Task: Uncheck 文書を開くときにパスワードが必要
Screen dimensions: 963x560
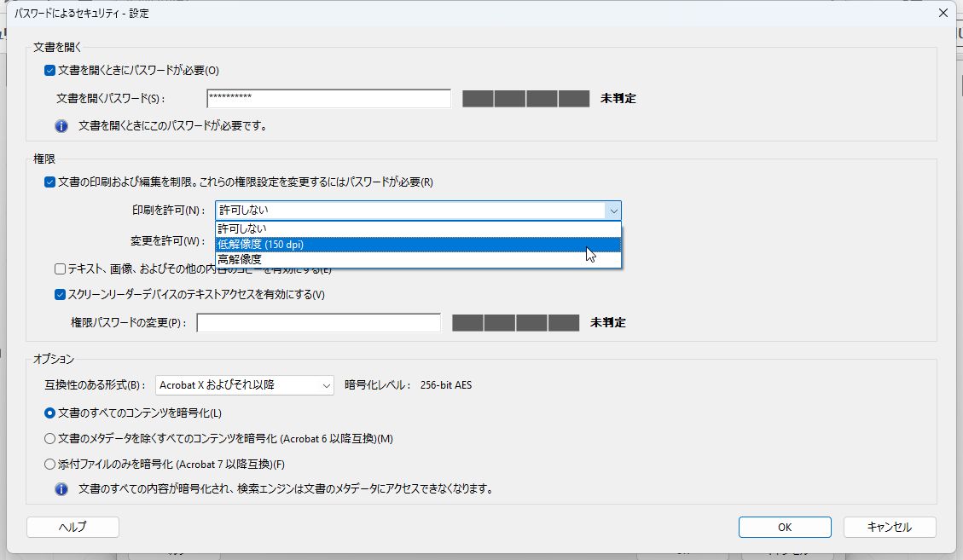Action: click(x=50, y=70)
